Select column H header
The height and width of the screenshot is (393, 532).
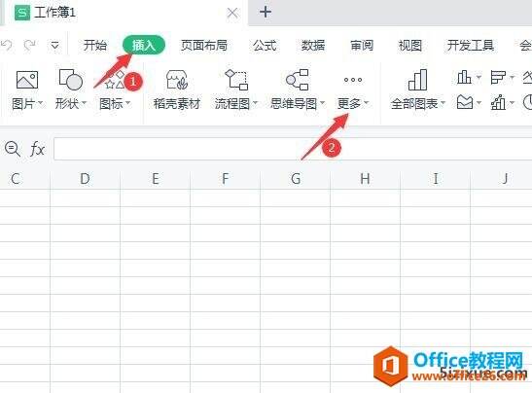(x=366, y=179)
